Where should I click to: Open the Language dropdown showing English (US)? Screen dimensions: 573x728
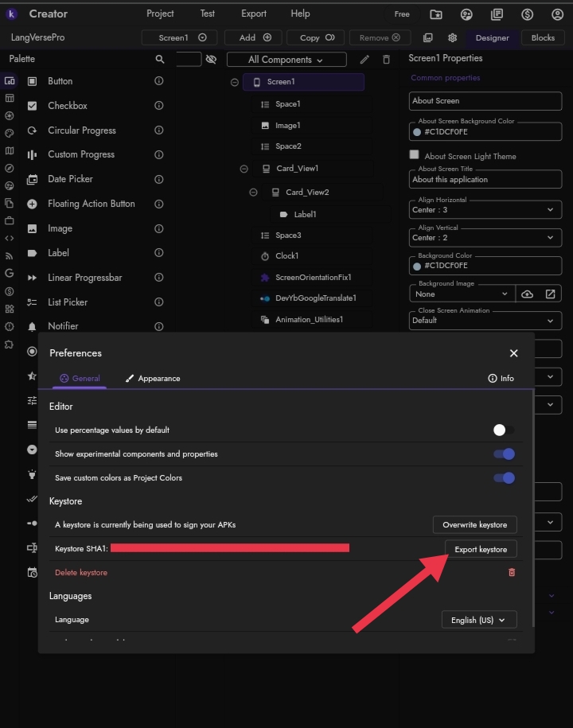[x=478, y=619]
